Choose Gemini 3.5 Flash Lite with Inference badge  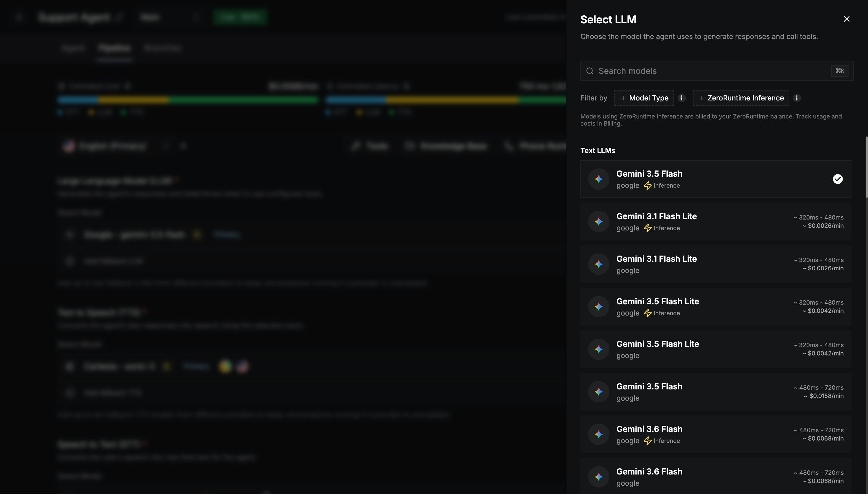[x=715, y=307]
